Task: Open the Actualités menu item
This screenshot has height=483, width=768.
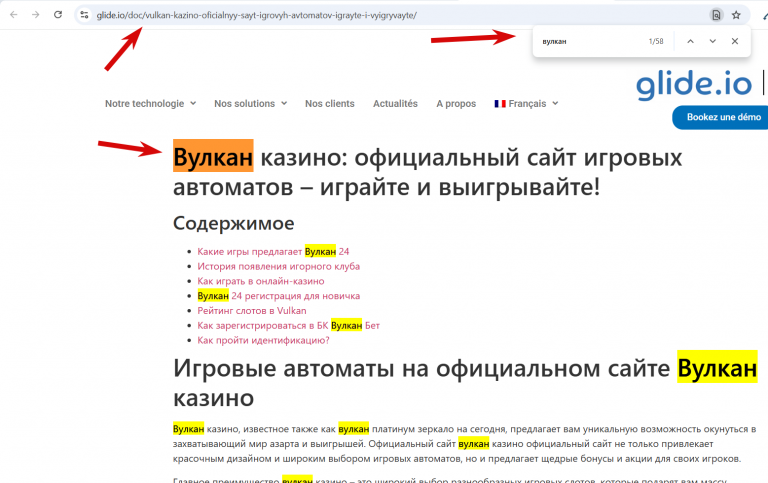Action: coord(395,103)
